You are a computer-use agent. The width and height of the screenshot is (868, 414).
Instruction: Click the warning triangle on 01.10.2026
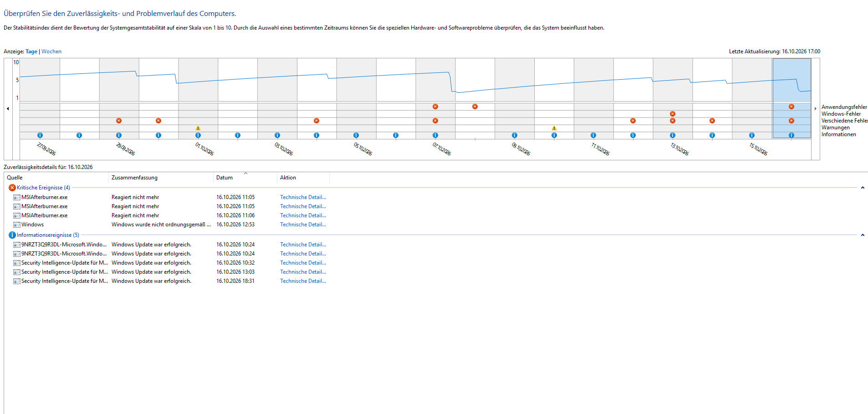pyautogui.click(x=198, y=128)
